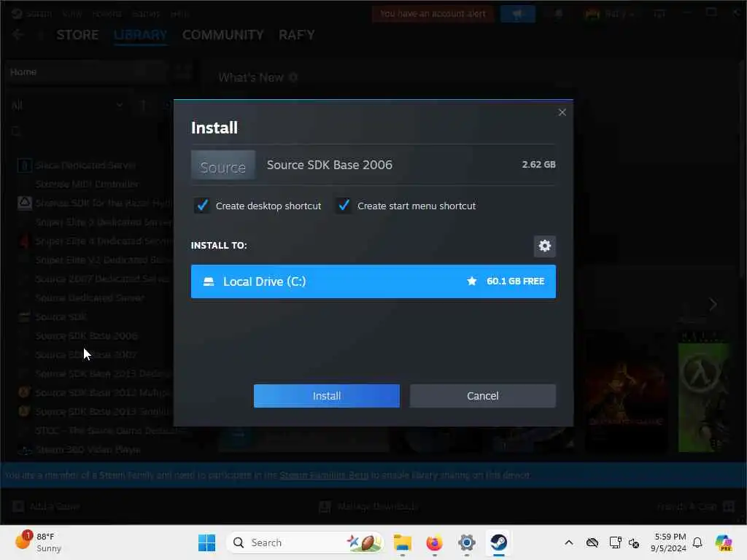747x560 pixels.
Task: Open the STORE tab in Steam
Action: 77,35
